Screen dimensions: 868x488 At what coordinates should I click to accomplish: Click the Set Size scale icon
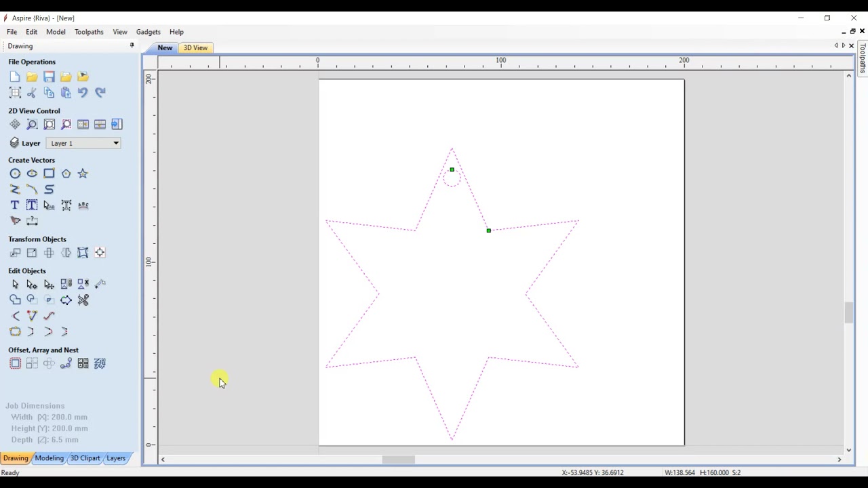pyautogui.click(x=32, y=252)
